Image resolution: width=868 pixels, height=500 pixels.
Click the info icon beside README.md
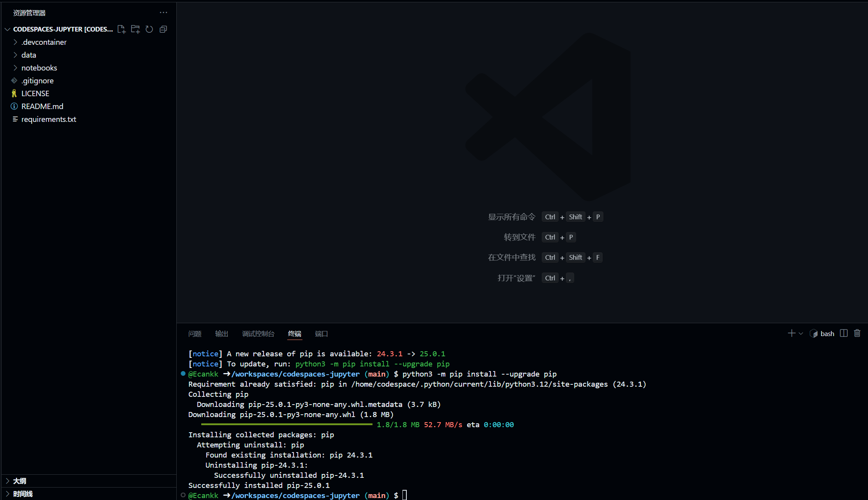tap(14, 106)
